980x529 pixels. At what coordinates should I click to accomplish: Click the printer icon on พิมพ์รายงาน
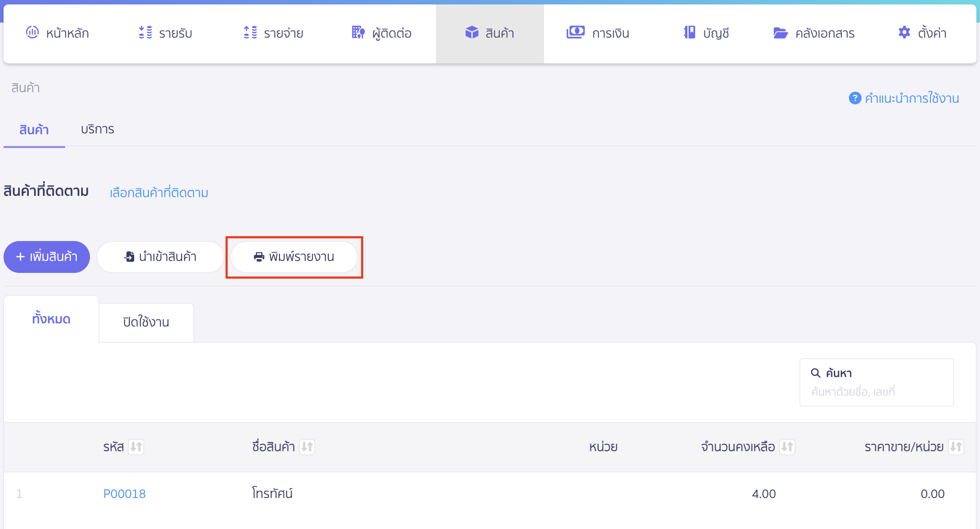coord(258,257)
